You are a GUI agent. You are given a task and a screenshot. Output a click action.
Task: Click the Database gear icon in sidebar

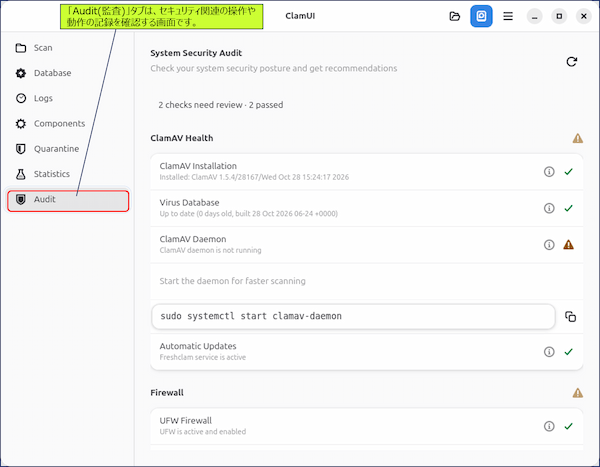coord(21,73)
